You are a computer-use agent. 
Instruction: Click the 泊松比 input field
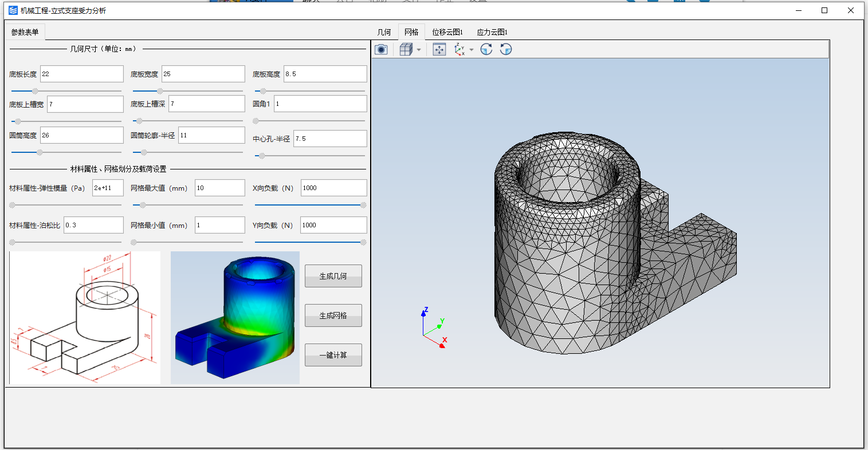(x=94, y=225)
